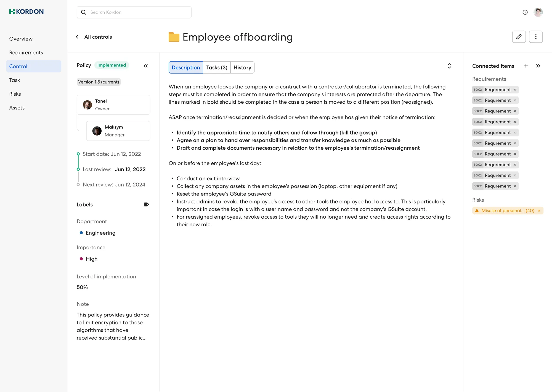Click the Labels tag icon
This screenshot has height=392, width=552.
(x=146, y=205)
